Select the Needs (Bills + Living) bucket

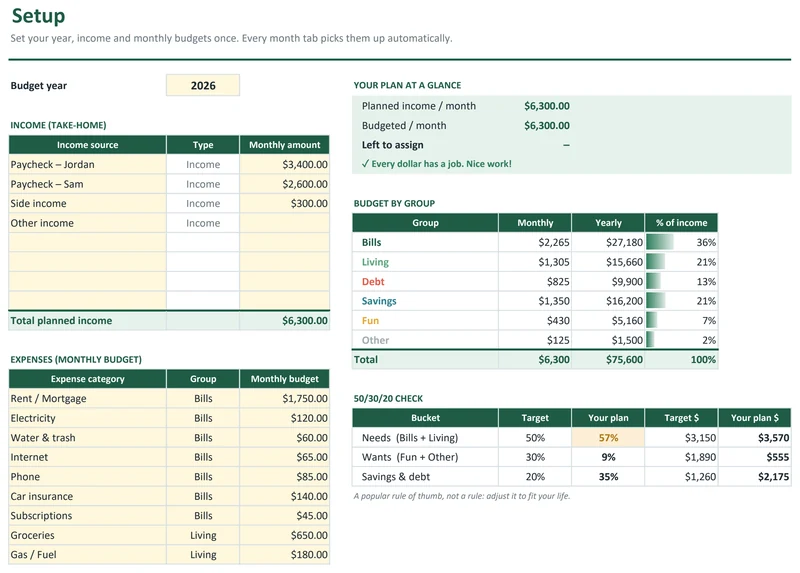[x=410, y=438]
